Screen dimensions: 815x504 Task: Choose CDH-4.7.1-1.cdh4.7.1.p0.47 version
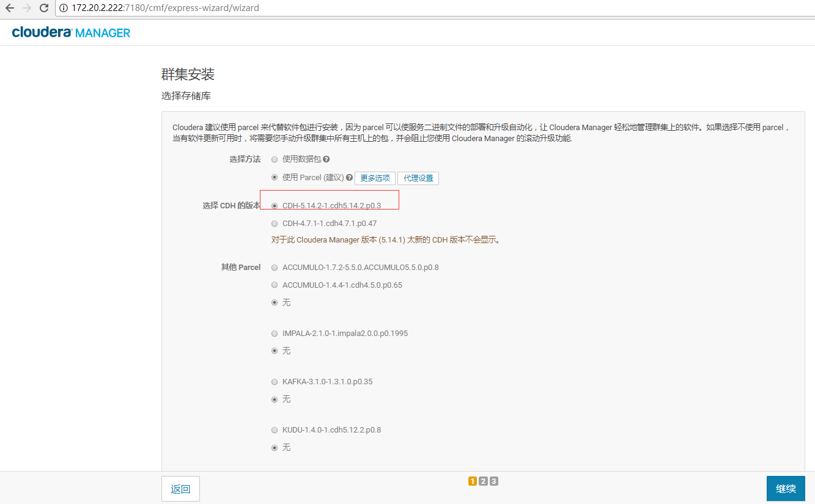click(275, 224)
